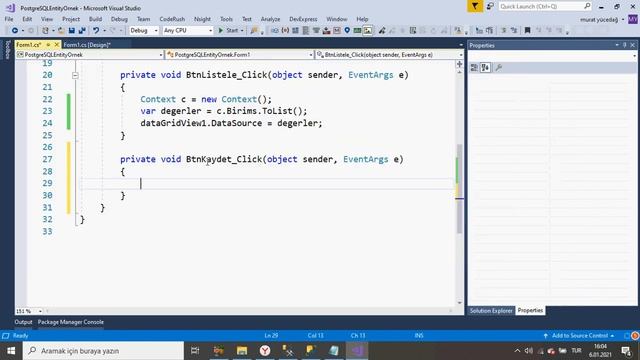Click the Categorized icon in Properties panel
The width and height of the screenshot is (640, 360).
click(474, 68)
